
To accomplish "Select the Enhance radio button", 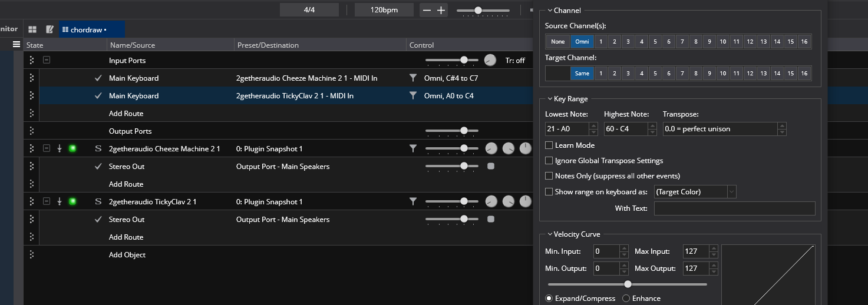I will tap(626, 299).
